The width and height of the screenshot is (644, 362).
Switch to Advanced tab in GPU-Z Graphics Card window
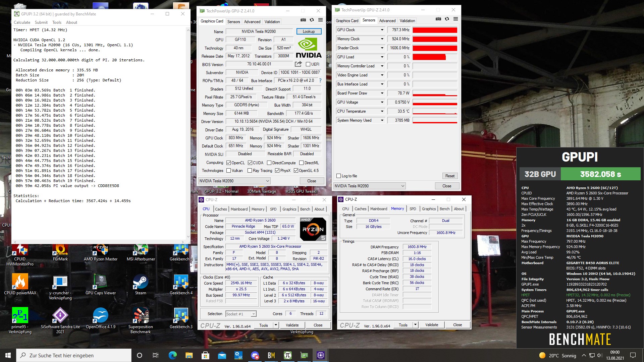click(252, 22)
